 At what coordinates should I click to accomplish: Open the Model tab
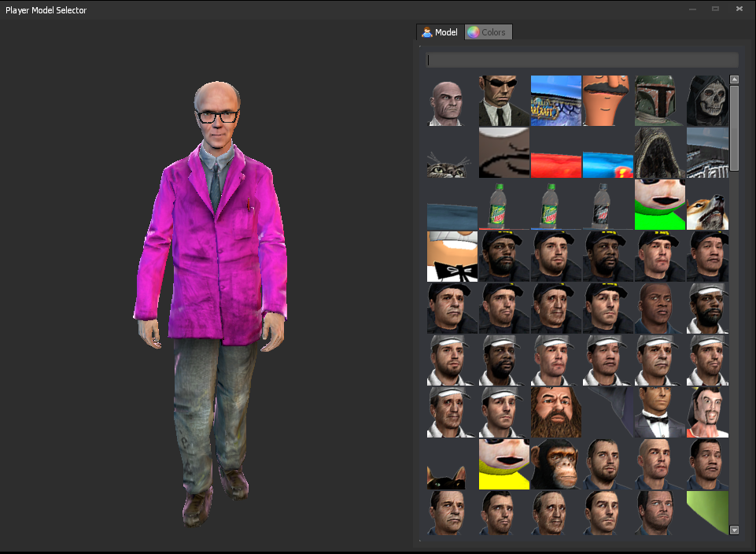[440, 32]
